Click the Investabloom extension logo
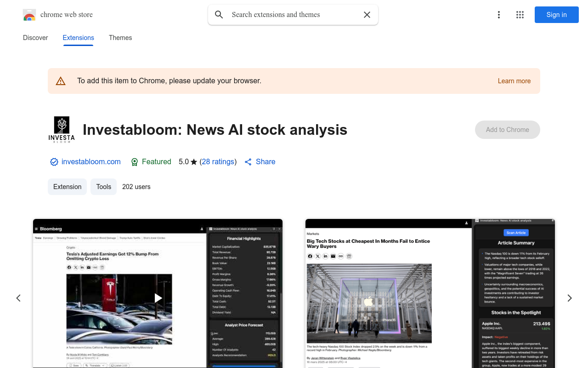This screenshot has width=588, height=368. pos(62,129)
